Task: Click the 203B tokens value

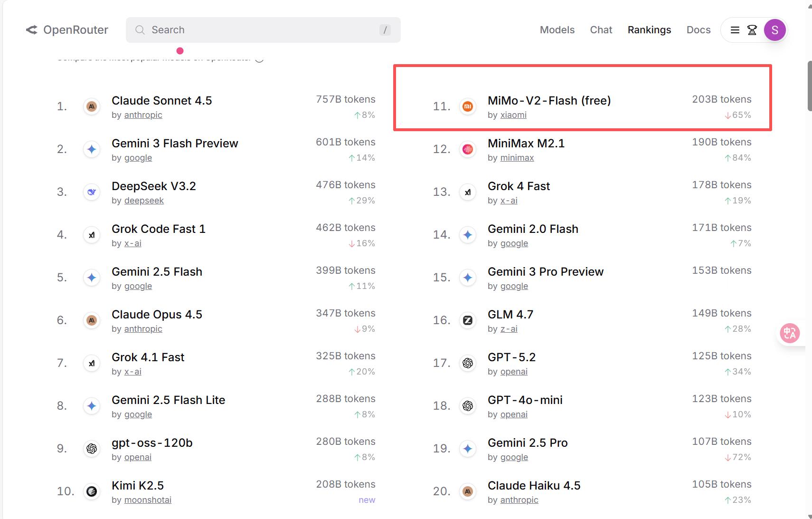Action: [722, 99]
